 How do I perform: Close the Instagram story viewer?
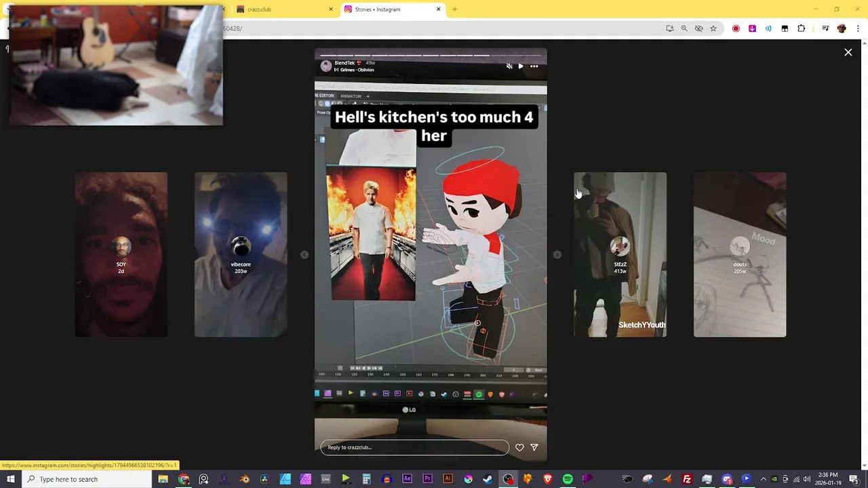[848, 52]
